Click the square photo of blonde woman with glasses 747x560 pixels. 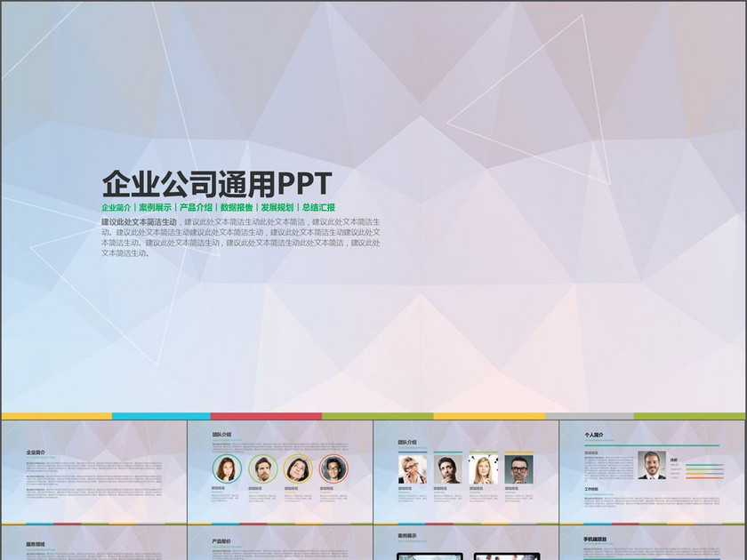pyautogui.click(x=413, y=468)
